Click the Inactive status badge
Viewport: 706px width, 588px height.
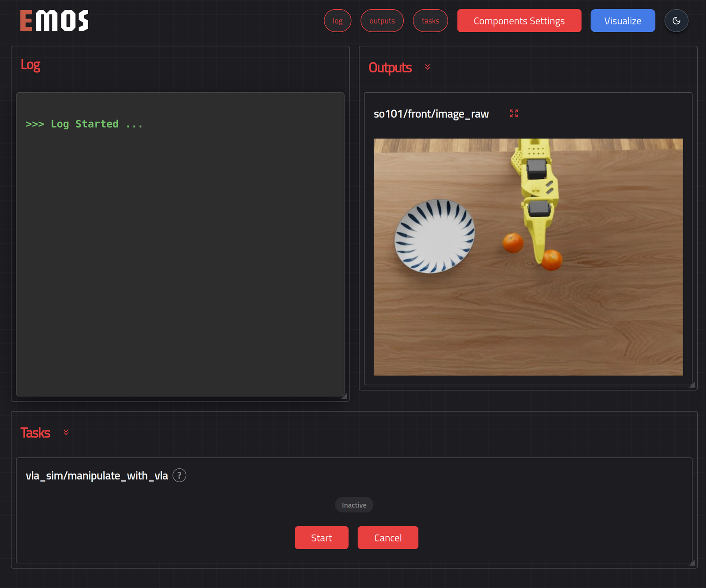coord(354,505)
